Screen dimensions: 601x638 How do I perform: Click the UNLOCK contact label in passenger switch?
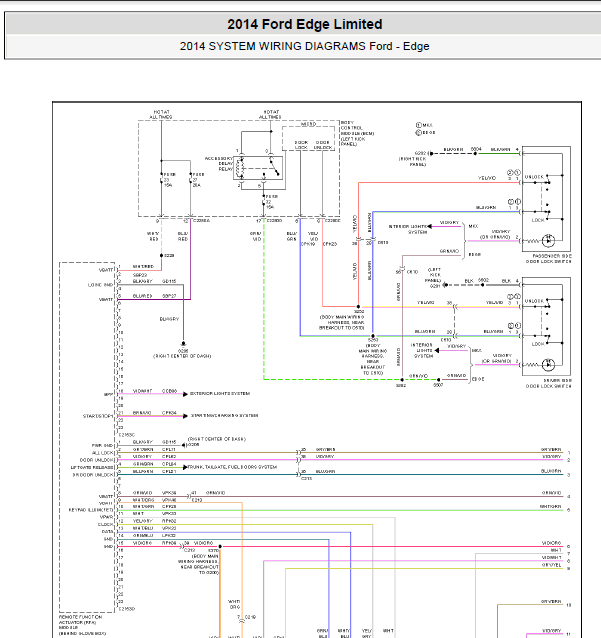[534, 177]
